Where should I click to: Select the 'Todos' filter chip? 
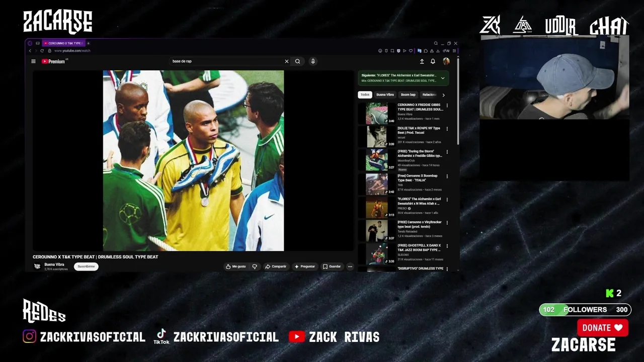[365, 95]
